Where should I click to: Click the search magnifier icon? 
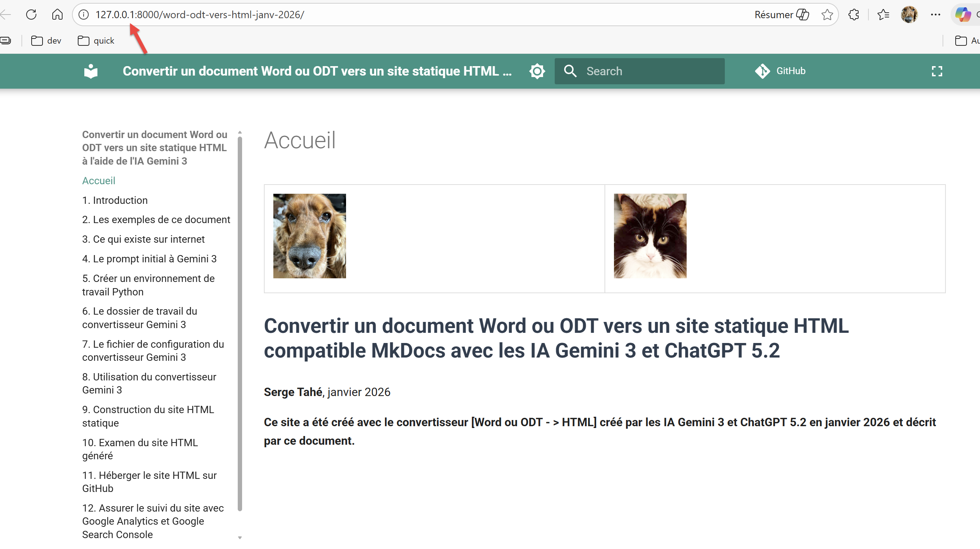point(570,71)
